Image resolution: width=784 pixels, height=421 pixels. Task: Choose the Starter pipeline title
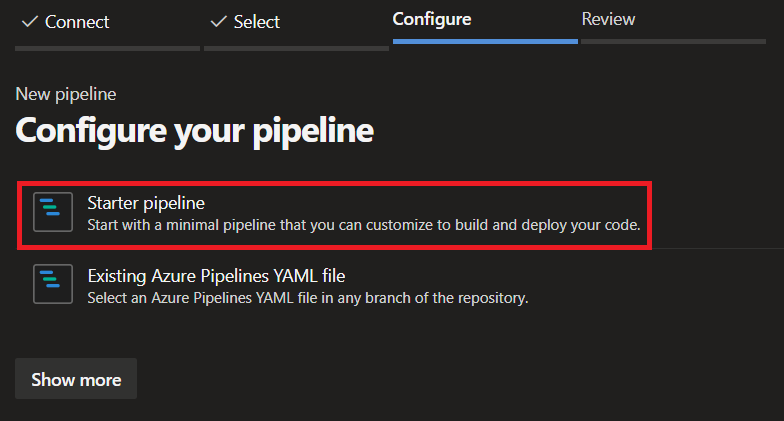point(146,203)
